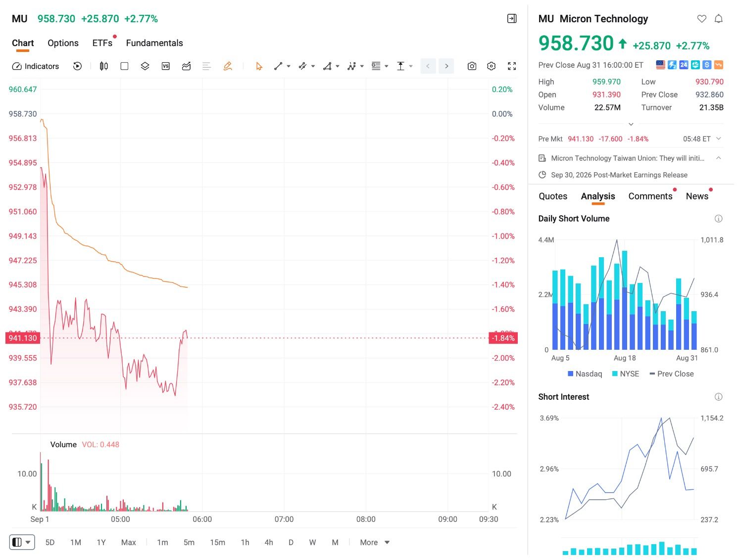Image resolution: width=739 pixels, height=560 pixels.
Task: Expand the text tool dropdown arrow
Action: (411, 66)
